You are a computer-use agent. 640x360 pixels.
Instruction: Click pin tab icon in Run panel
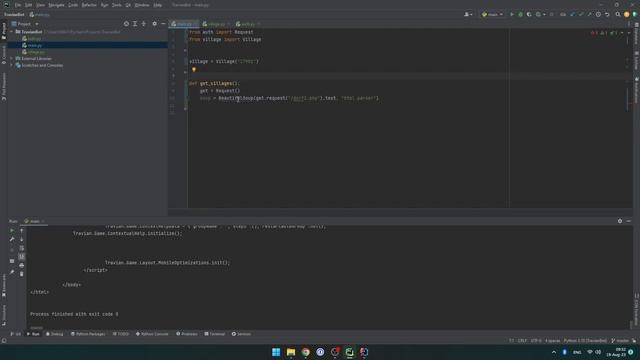12,272
